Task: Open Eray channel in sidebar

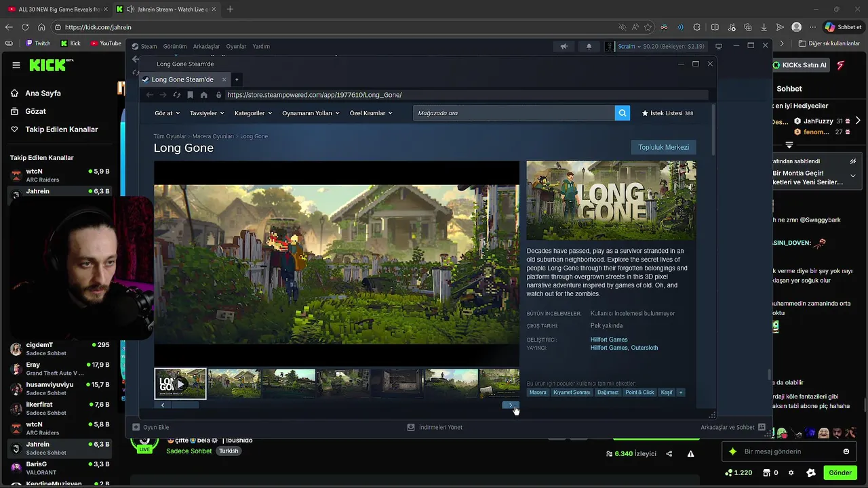Action: pos(60,369)
